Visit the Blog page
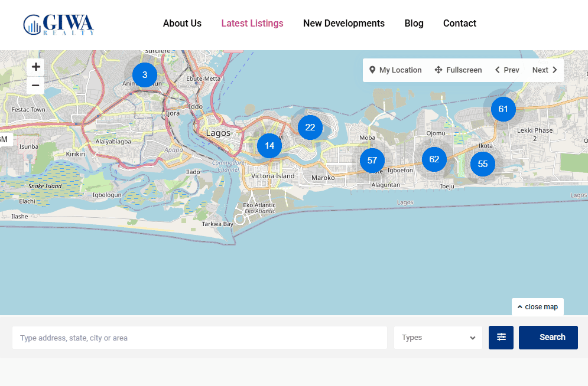Image resolution: width=588 pixels, height=386 pixels. click(x=414, y=23)
